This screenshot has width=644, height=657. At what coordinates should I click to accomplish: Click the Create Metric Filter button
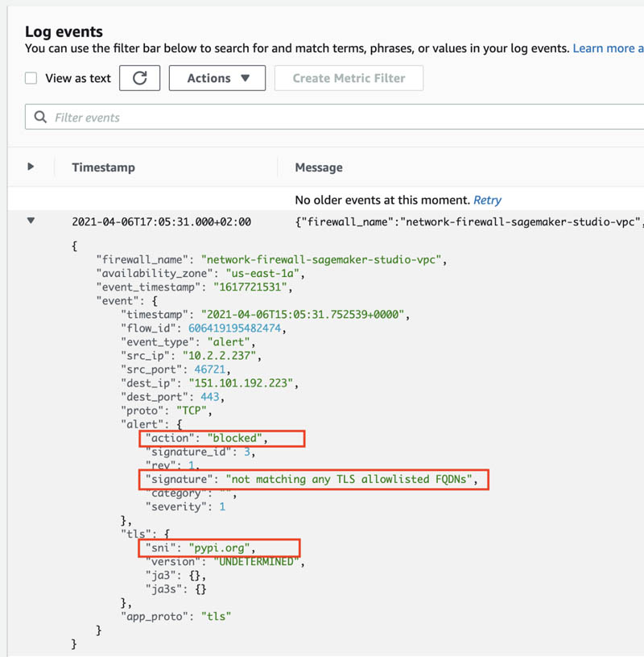tap(349, 78)
